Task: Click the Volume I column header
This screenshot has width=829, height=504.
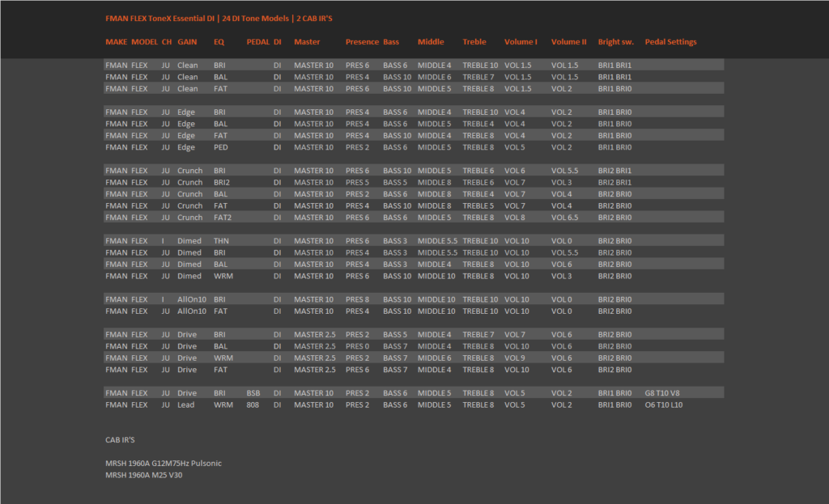Action: 521,42
